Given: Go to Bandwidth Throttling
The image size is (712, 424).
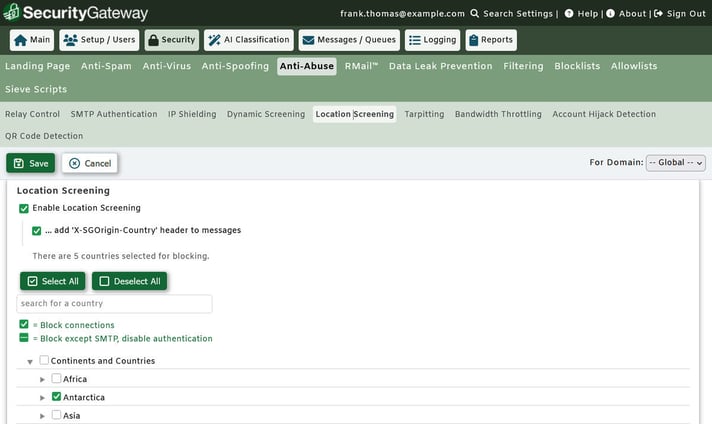Looking at the screenshot, I should [498, 114].
